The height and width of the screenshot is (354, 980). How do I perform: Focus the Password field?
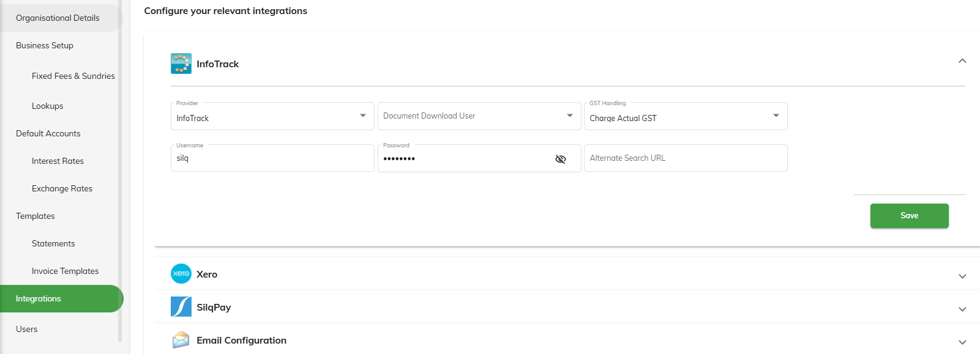coord(465,158)
